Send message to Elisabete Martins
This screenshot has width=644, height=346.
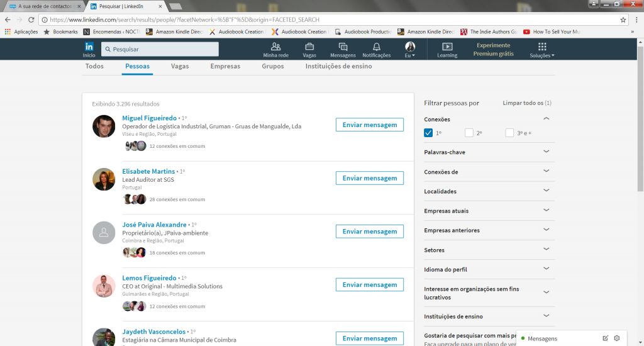click(x=370, y=178)
